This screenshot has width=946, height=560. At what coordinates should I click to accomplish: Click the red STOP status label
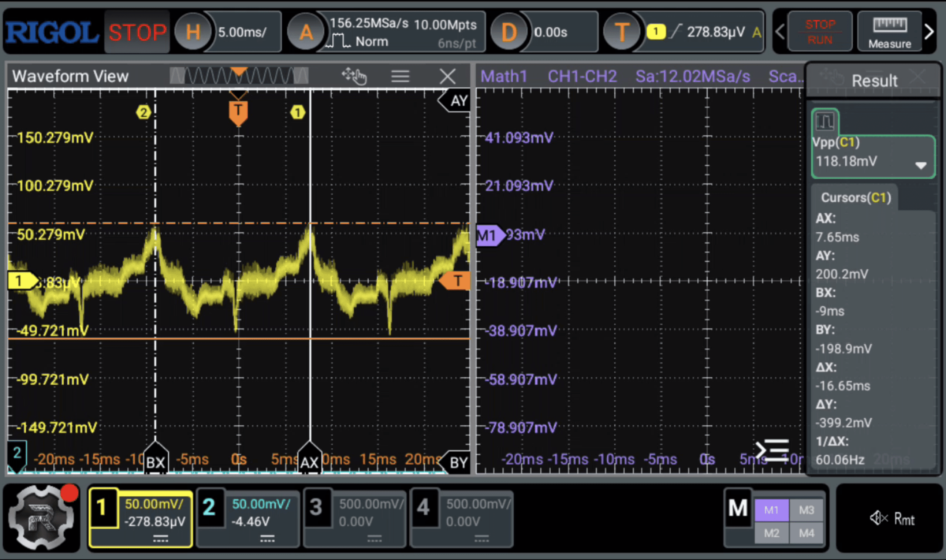coord(137,33)
